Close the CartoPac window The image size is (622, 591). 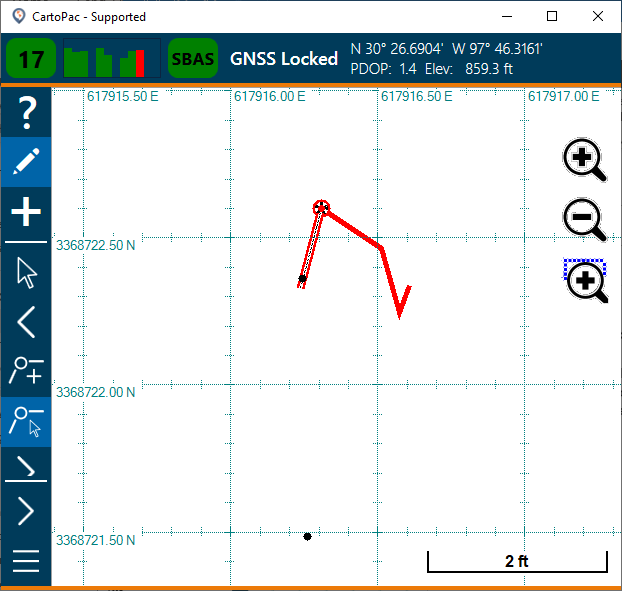598,17
